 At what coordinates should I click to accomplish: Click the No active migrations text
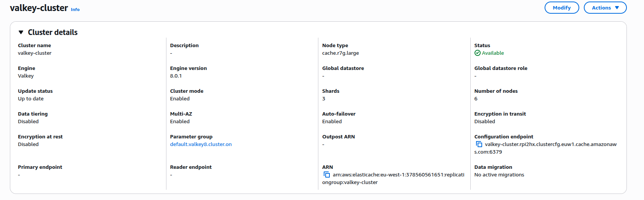click(499, 175)
